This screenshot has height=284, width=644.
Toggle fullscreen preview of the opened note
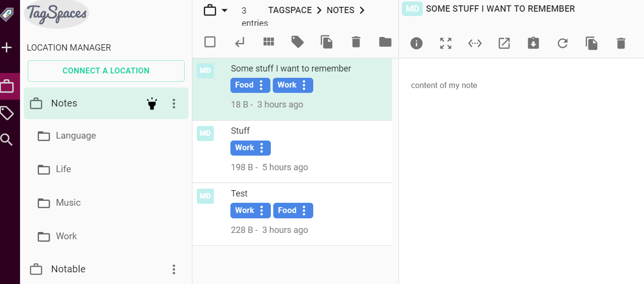(x=445, y=43)
